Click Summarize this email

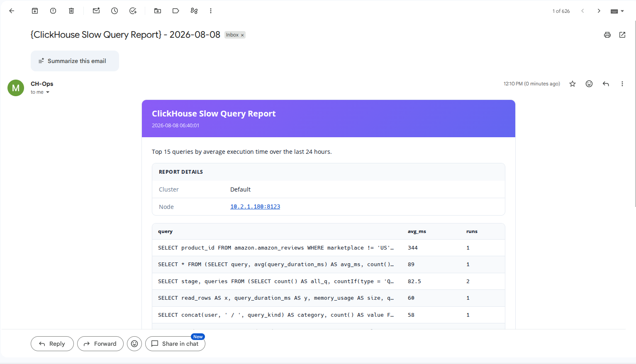75,61
